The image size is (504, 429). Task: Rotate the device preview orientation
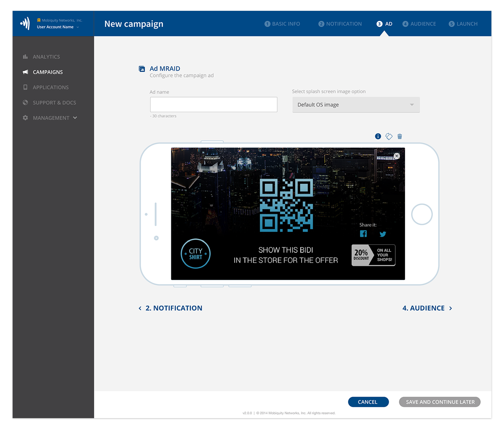click(x=389, y=136)
